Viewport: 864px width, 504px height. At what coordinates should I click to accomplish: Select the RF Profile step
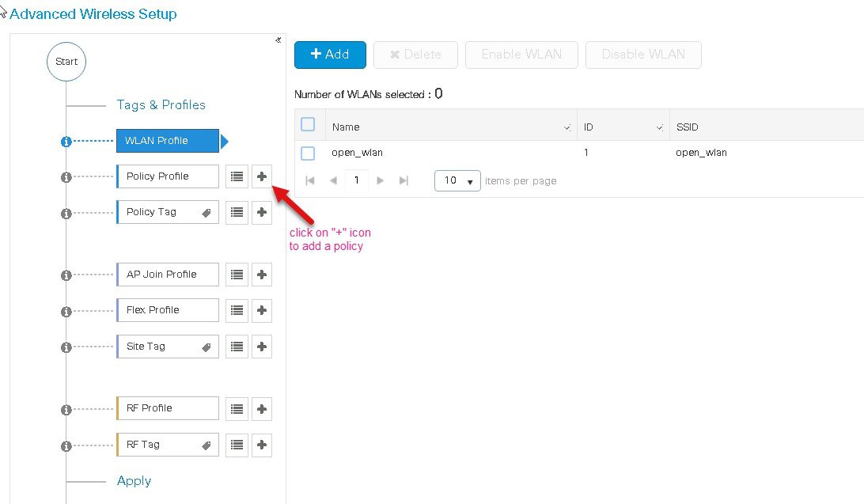[168, 409]
